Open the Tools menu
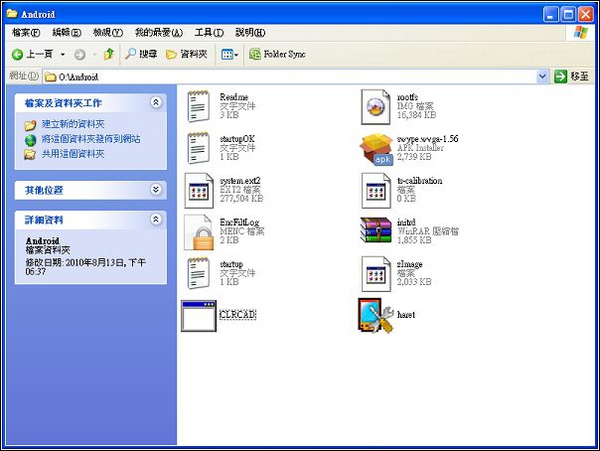The image size is (600, 451). click(x=209, y=33)
